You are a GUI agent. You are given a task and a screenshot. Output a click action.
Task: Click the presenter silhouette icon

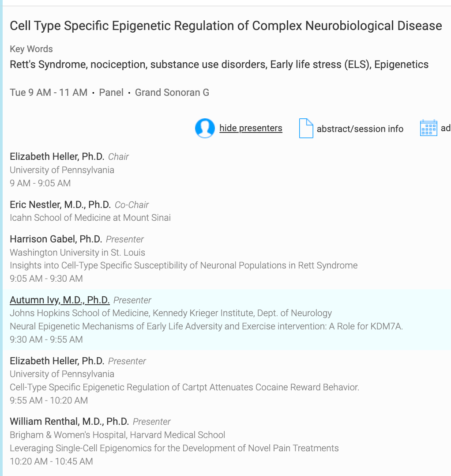click(205, 128)
